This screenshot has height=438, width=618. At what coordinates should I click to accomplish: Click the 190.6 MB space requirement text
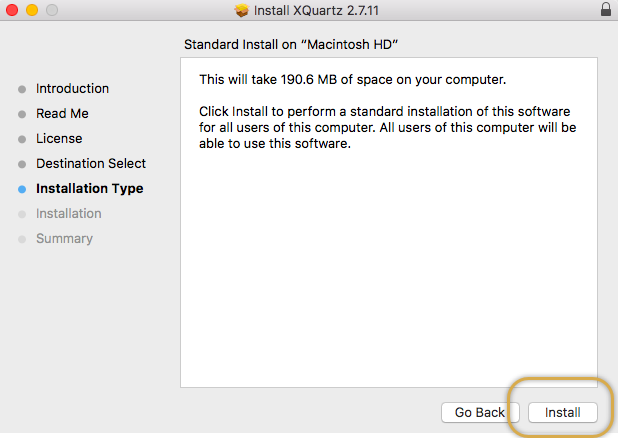click(353, 79)
